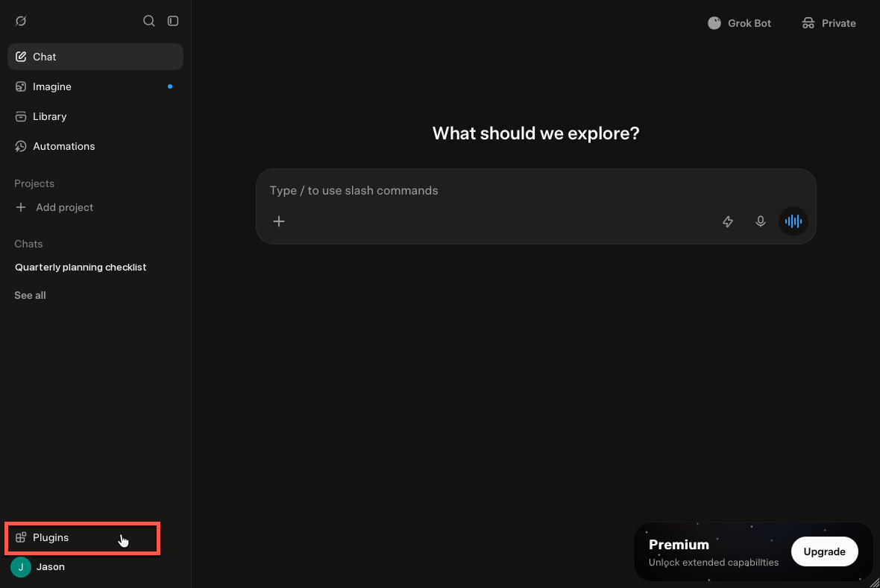Click the plus attach icon

pyautogui.click(x=279, y=221)
